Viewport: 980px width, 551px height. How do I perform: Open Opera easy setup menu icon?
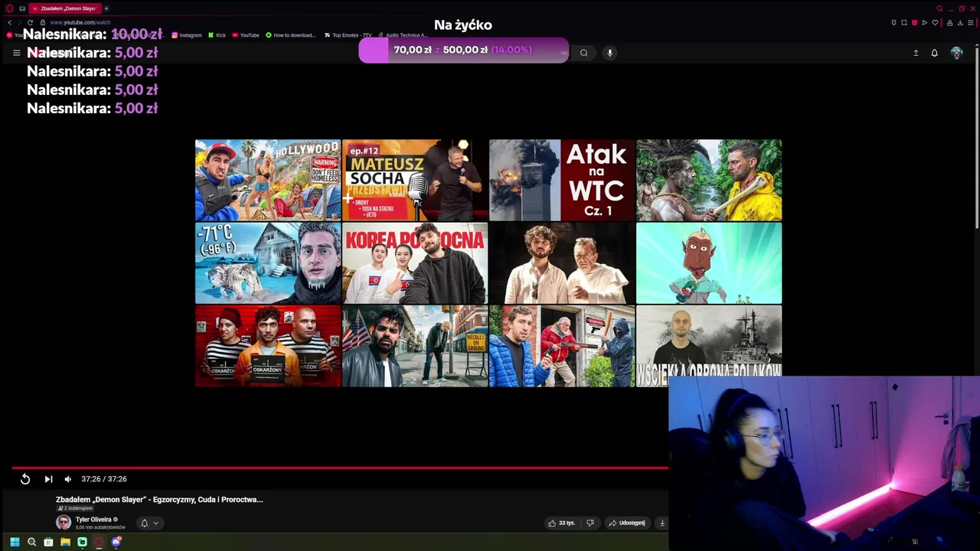(x=971, y=22)
